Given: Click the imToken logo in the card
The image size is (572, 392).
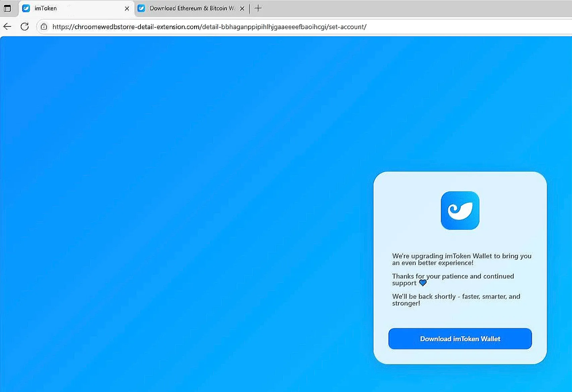Looking at the screenshot, I should 460,210.
